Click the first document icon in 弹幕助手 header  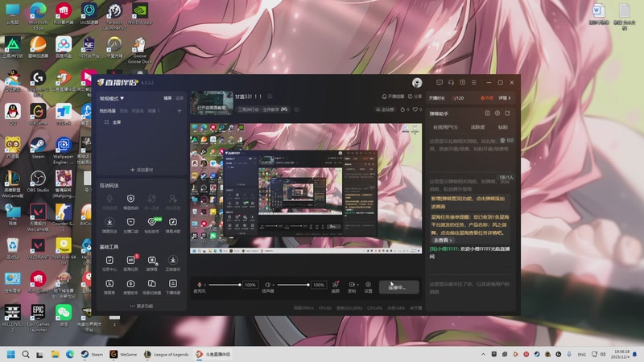click(x=488, y=113)
